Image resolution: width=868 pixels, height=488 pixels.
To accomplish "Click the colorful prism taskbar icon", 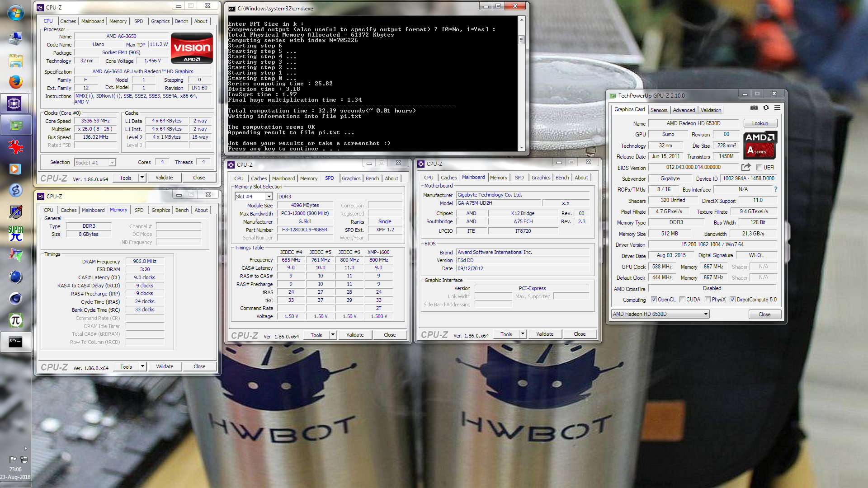I will (x=16, y=255).
